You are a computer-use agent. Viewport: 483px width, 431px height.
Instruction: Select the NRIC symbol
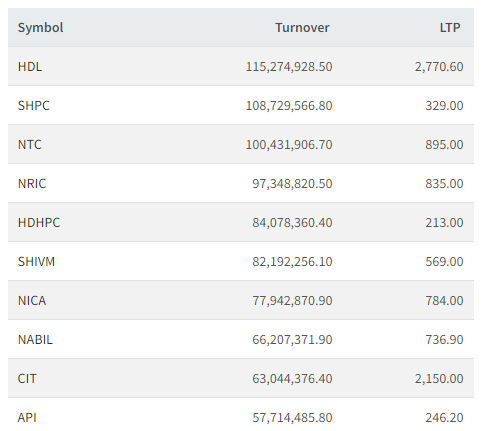pos(32,184)
